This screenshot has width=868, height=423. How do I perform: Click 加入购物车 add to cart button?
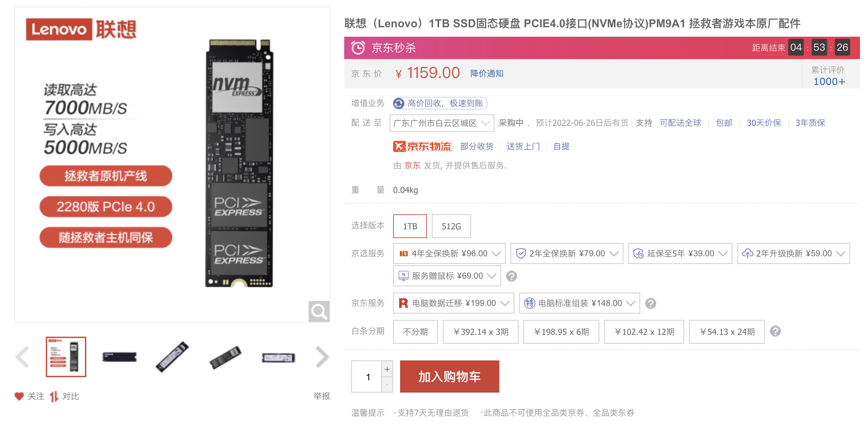point(450,377)
